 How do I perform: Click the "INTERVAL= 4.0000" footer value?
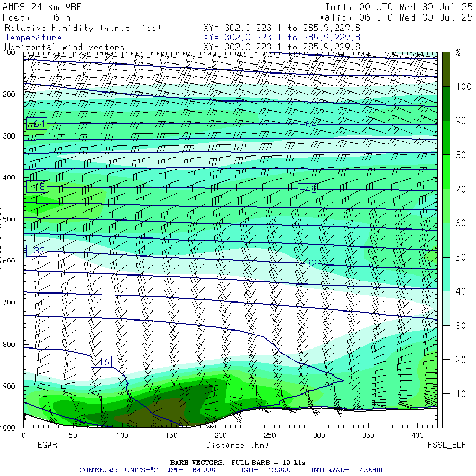click(x=346, y=470)
